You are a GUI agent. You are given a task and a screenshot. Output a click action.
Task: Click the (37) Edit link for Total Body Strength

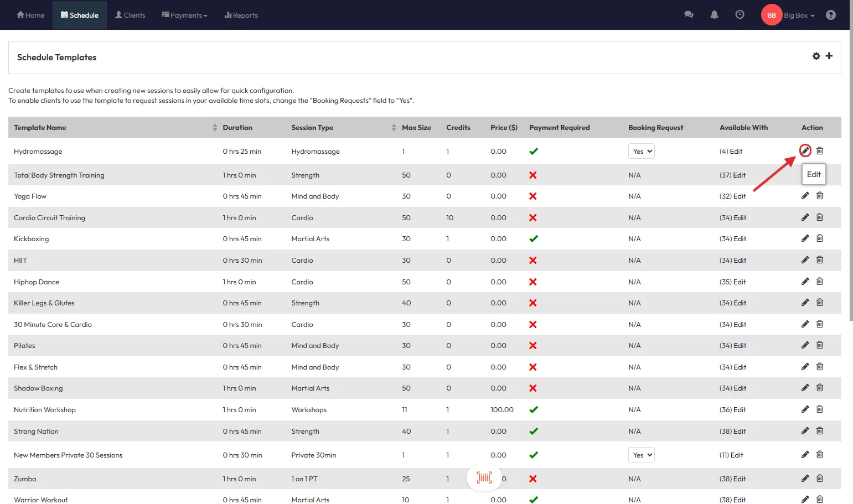coord(732,175)
